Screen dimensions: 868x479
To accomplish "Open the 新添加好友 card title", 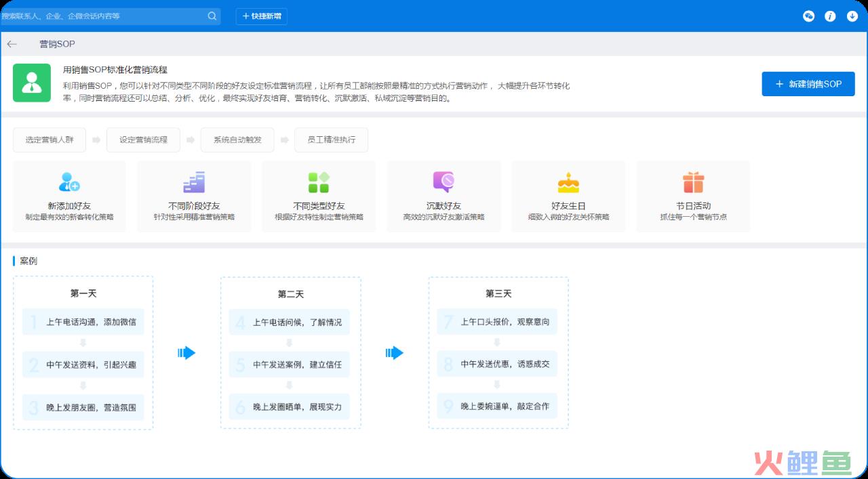I will click(x=69, y=206).
